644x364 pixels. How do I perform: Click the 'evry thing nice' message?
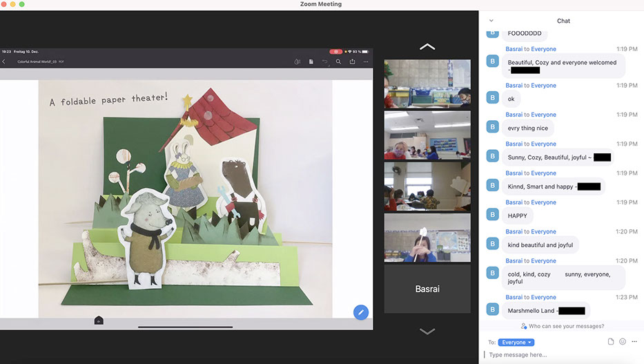[528, 128]
